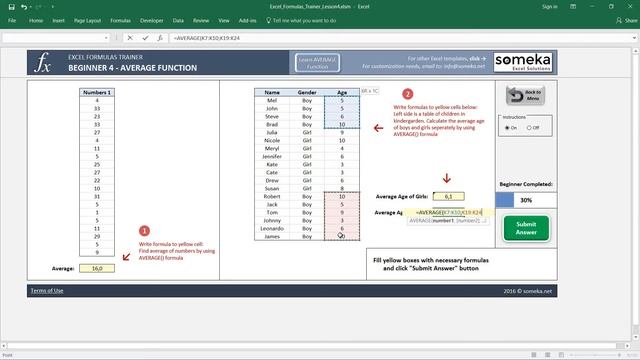Open the Add-ins tab
Screen dimensions: 640x360
[247, 20]
